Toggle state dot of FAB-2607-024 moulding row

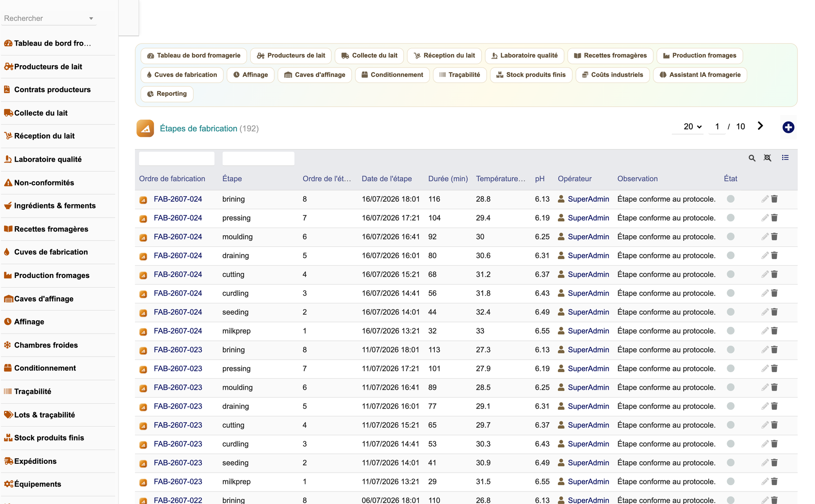731,237
